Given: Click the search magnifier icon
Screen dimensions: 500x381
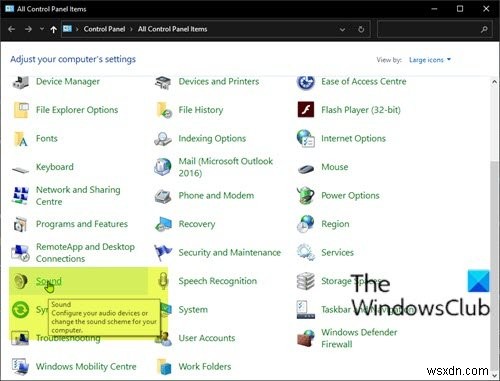Looking at the screenshot, I should [484, 29].
